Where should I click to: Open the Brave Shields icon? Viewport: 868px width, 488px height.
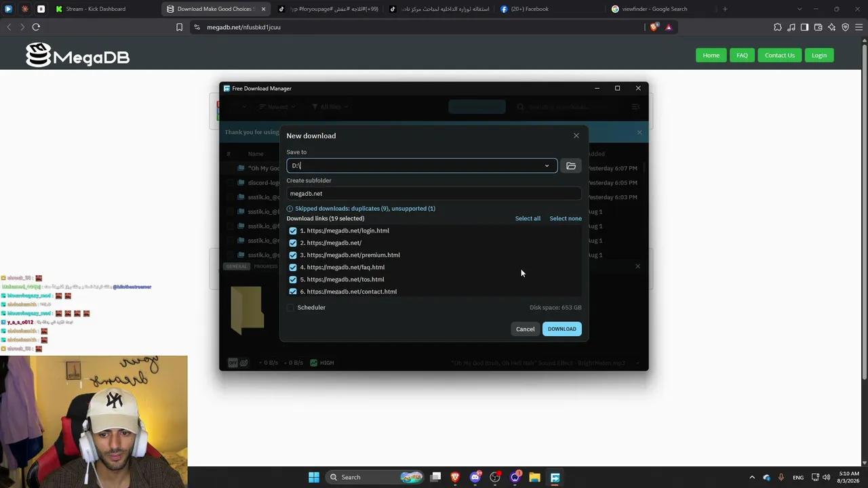[654, 27]
